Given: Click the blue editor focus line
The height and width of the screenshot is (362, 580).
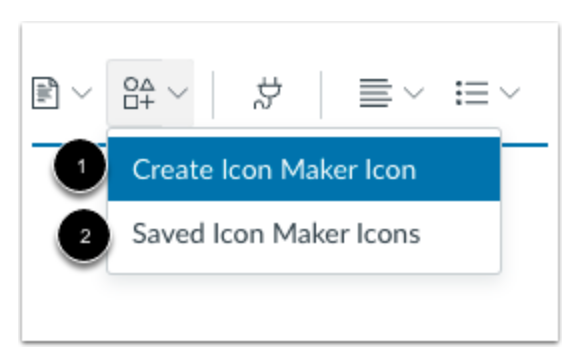Looking at the screenshot, I should pyautogui.click(x=524, y=145).
